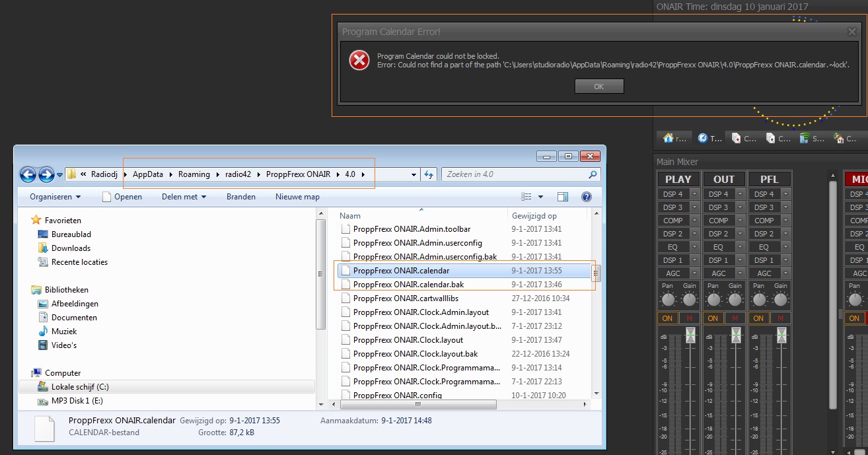
Task: Open the Organiseren dropdown menu
Action: click(55, 197)
